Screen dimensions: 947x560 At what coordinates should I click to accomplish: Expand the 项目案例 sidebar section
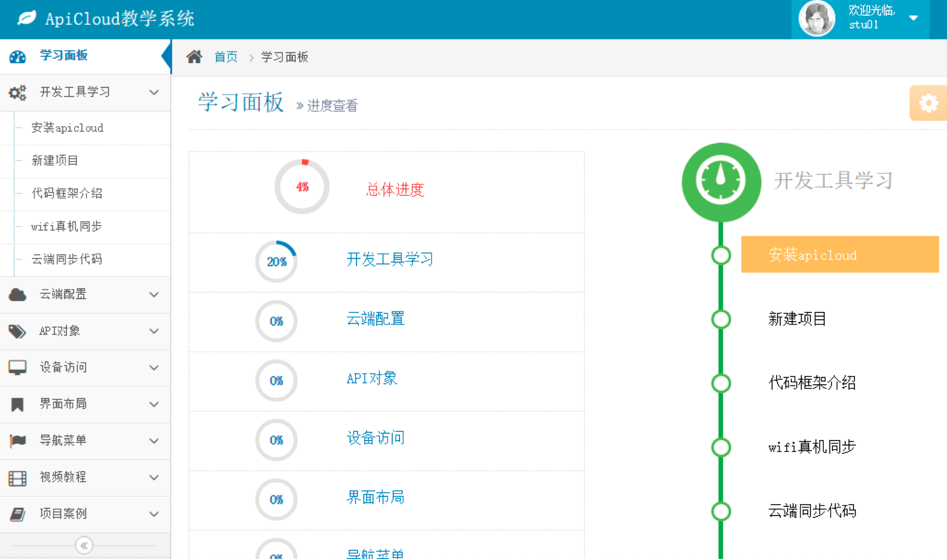tap(154, 514)
